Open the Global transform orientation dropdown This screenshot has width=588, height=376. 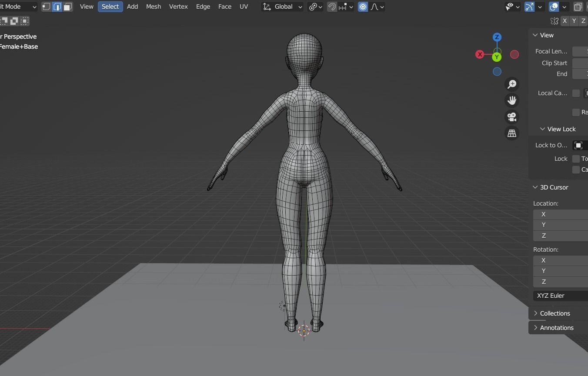282,7
